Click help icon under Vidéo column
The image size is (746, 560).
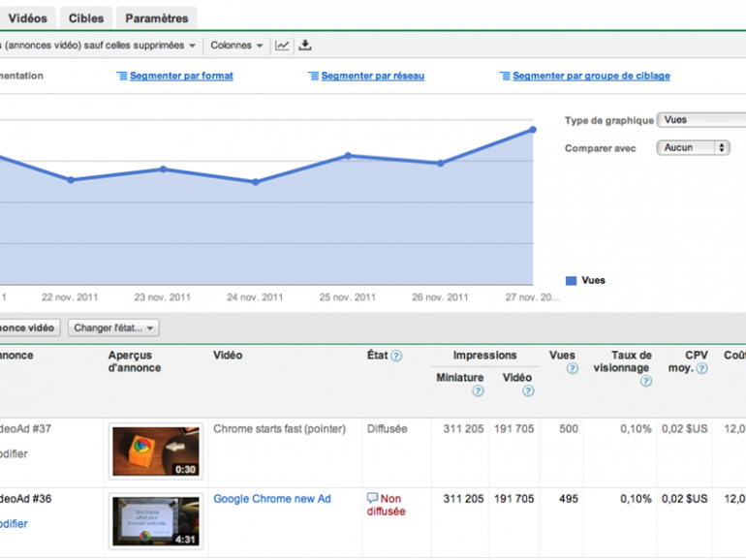pyautogui.click(x=528, y=391)
